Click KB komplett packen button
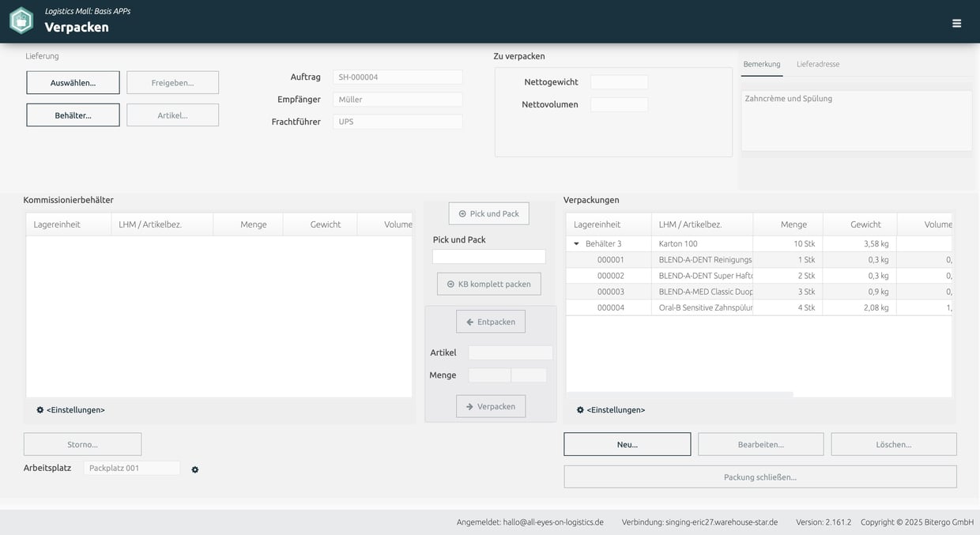The width and height of the screenshot is (980, 535). 489,284
